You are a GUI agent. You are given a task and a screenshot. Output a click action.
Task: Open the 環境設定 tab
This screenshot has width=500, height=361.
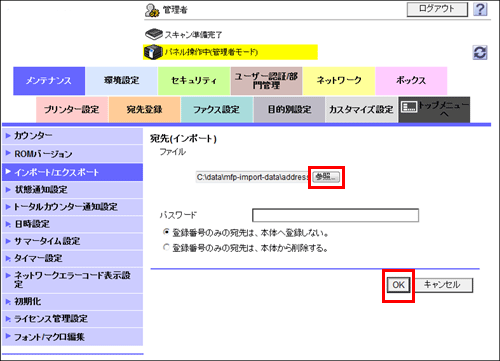coord(121,81)
